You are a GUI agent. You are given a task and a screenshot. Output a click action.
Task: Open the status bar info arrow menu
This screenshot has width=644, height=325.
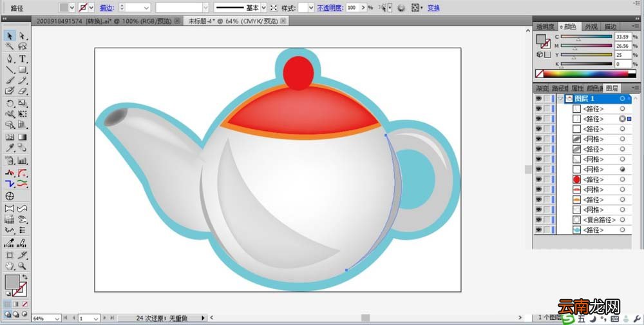203,318
